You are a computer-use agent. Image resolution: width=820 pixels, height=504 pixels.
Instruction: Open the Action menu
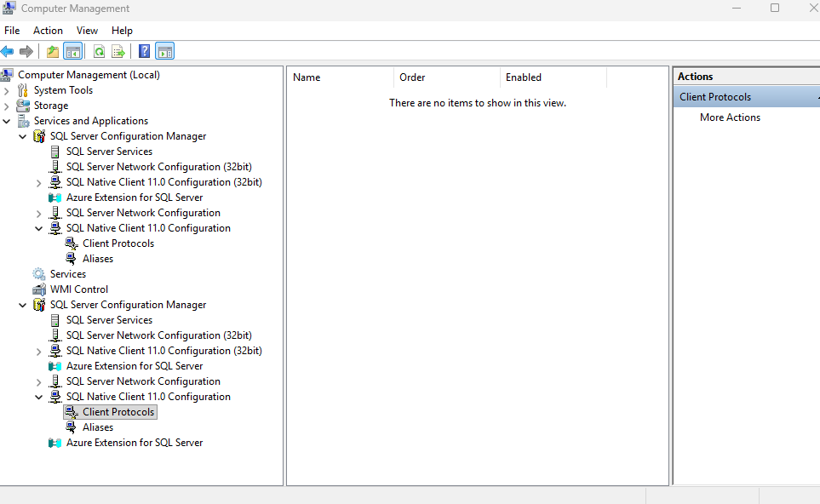tap(48, 30)
